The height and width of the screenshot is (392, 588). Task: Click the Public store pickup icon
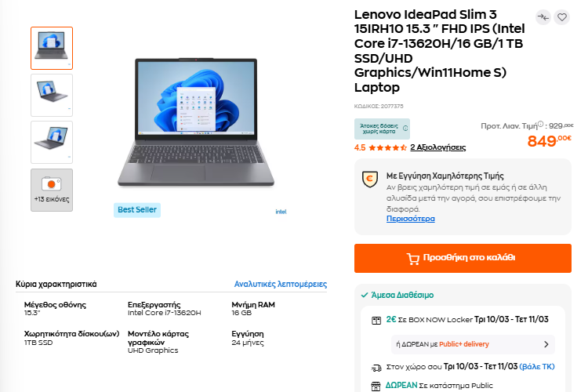[x=376, y=386]
